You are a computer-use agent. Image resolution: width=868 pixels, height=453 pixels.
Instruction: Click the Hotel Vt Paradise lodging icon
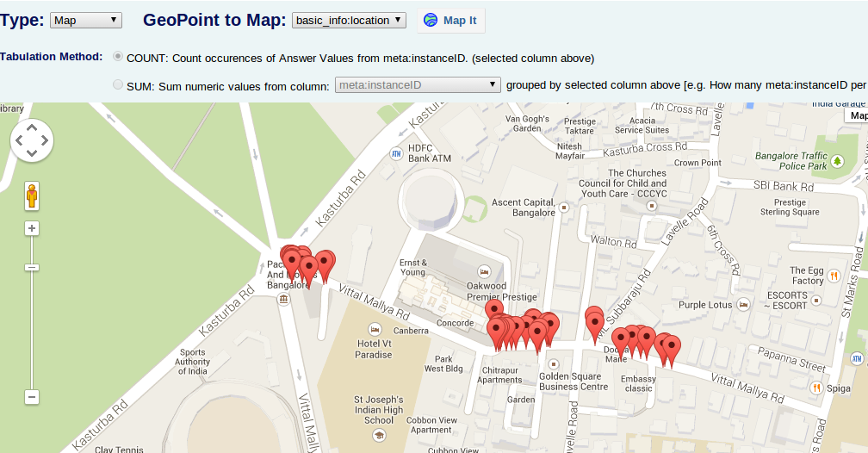click(375, 330)
